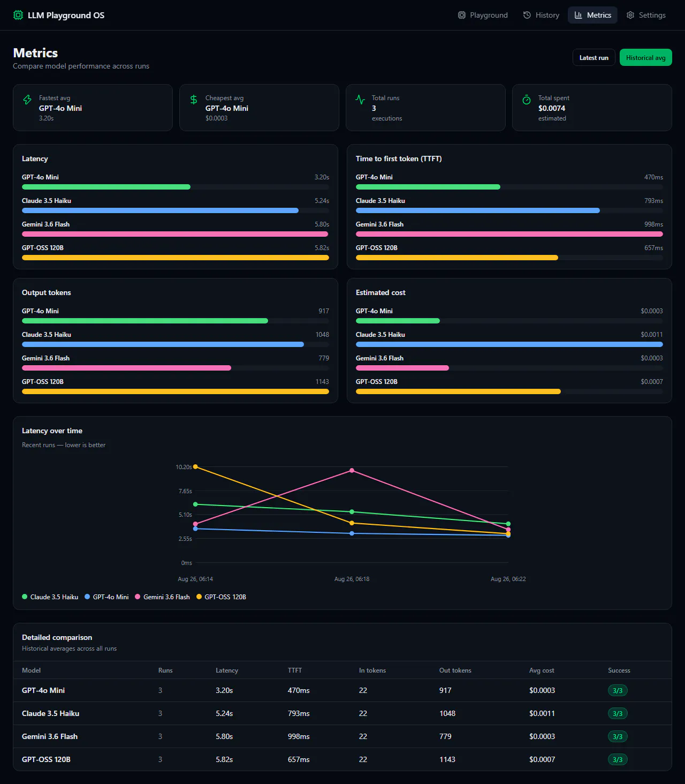Image resolution: width=685 pixels, height=784 pixels.
Task: Click the Out tokens column header
Action: 455,670
